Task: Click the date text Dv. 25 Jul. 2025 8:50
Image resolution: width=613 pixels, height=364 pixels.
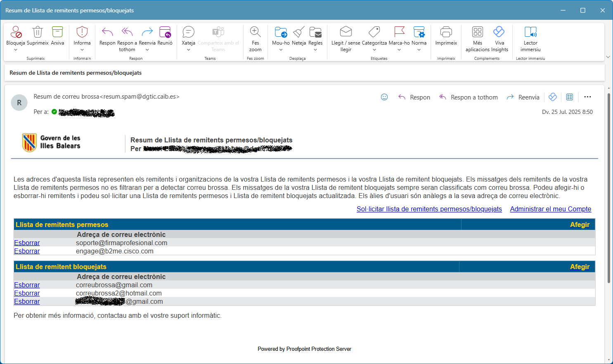Action: (x=567, y=112)
